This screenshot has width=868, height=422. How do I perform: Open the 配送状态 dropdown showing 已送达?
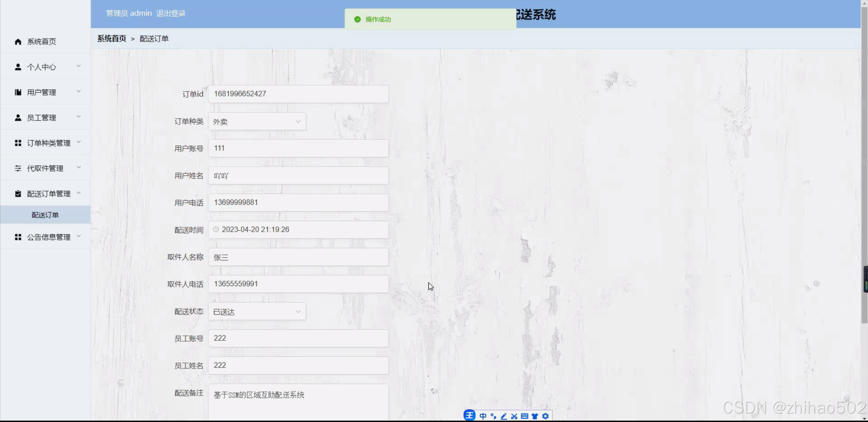click(x=257, y=312)
